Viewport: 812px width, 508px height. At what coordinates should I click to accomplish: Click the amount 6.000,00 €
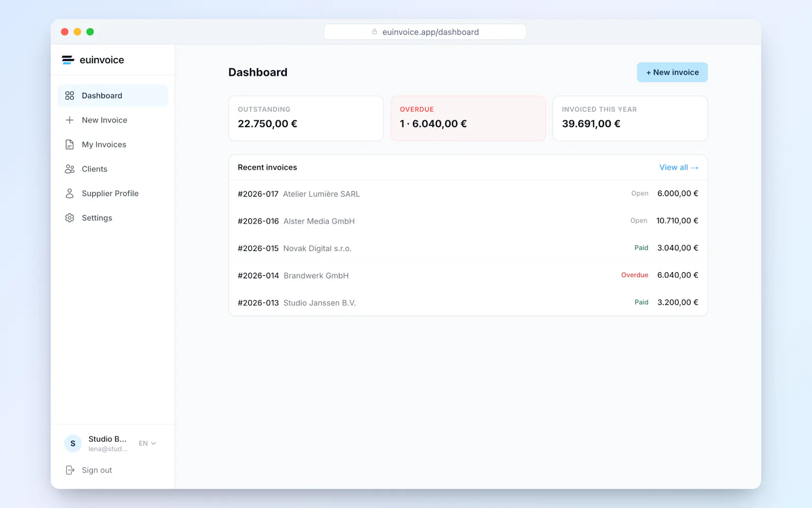678,194
